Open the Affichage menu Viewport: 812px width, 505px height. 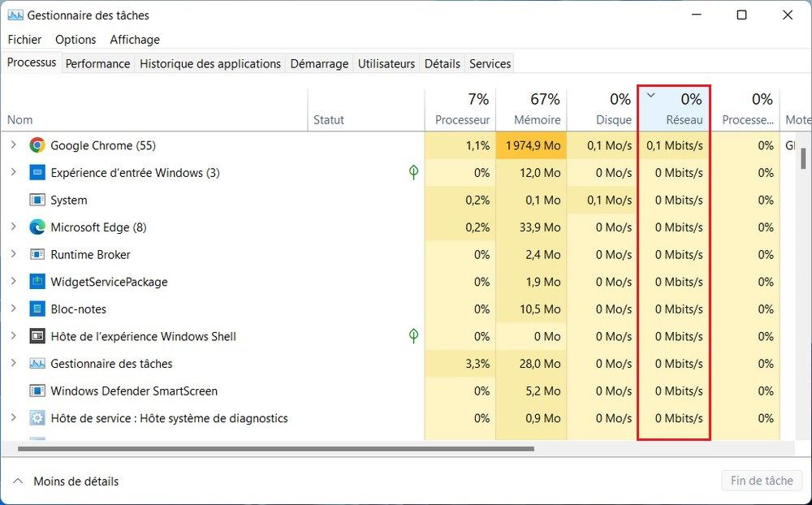click(x=135, y=40)
